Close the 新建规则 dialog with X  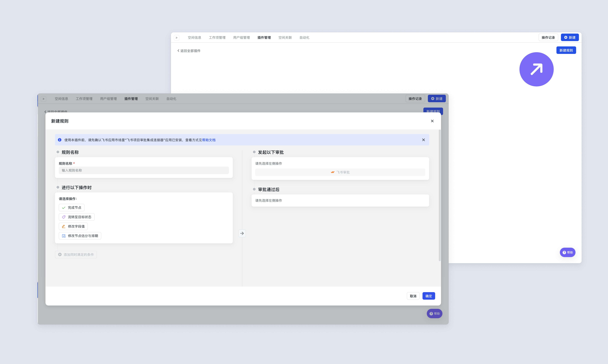pyautogui.click(x=432, y=121)
